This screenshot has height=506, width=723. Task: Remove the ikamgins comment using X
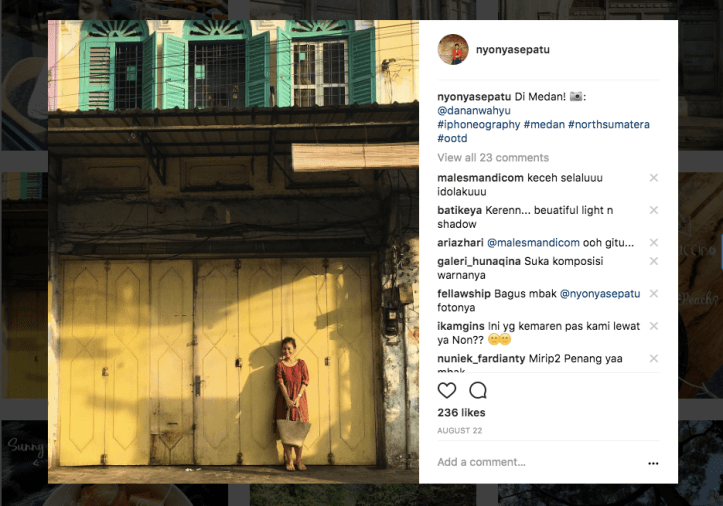pyautogui.click(x=653, y=326)
